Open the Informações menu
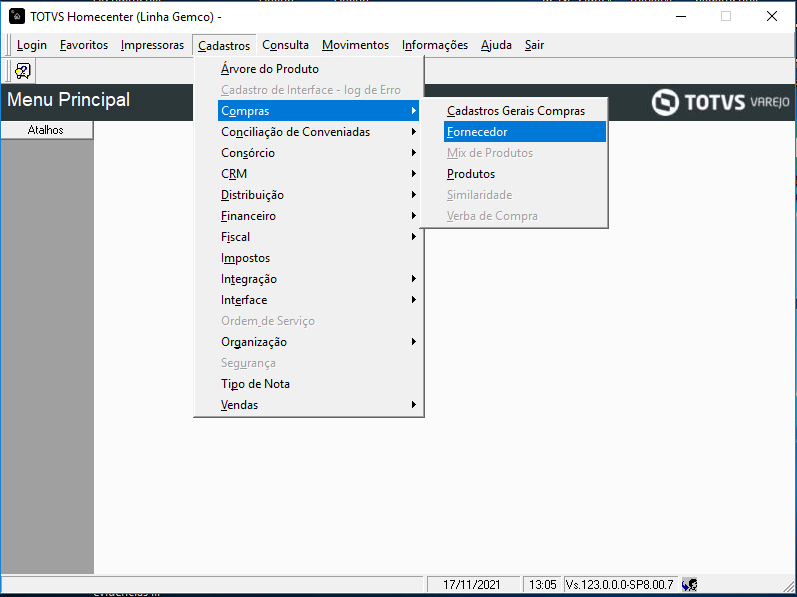Viewport: 797px width, 597px height. point(435,45)
